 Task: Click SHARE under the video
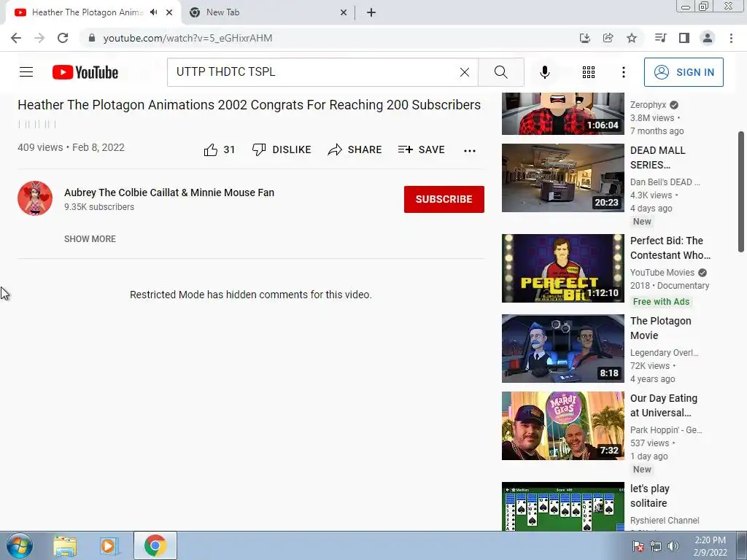point(355,150)
